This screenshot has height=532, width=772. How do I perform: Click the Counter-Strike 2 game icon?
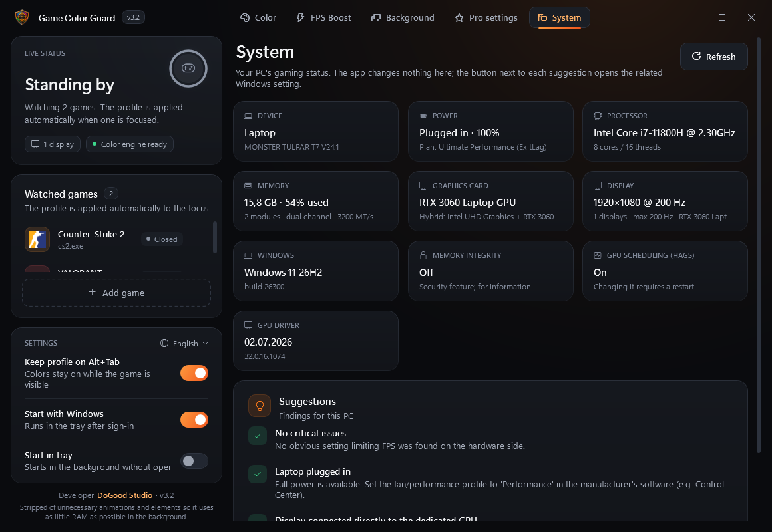(x=37, y=239)
